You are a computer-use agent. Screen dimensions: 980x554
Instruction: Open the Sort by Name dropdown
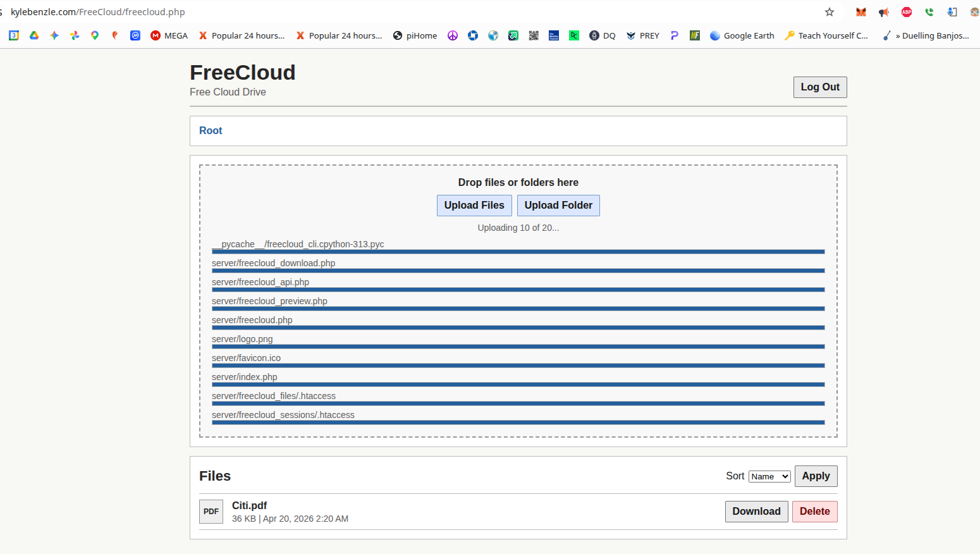pyautogui.click(x=769, y=476)
